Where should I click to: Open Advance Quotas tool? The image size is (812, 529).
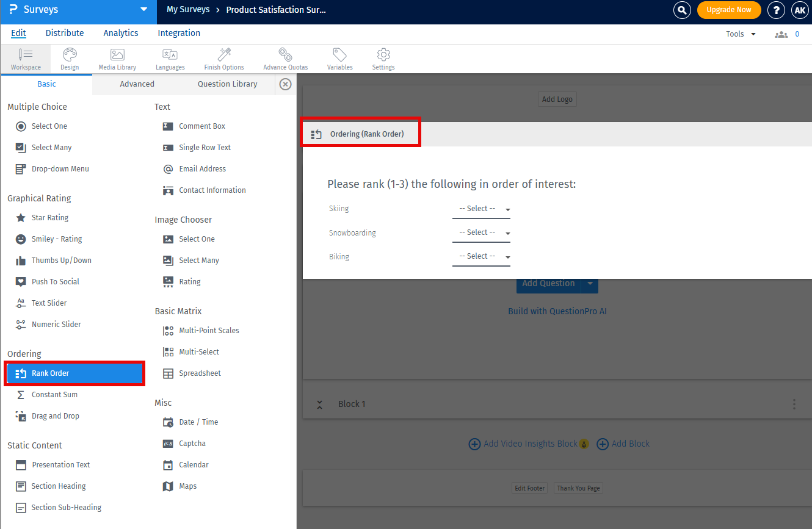pyautogui.click(x=285, y=59)
